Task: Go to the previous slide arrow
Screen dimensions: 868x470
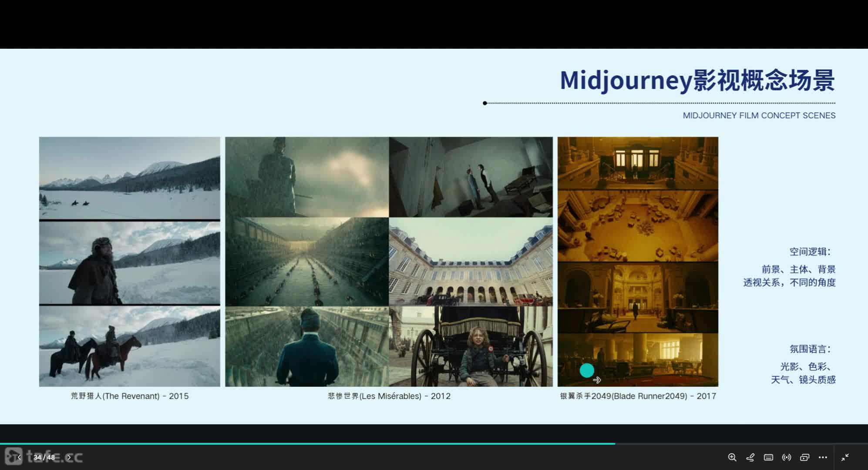Action: 19,457
